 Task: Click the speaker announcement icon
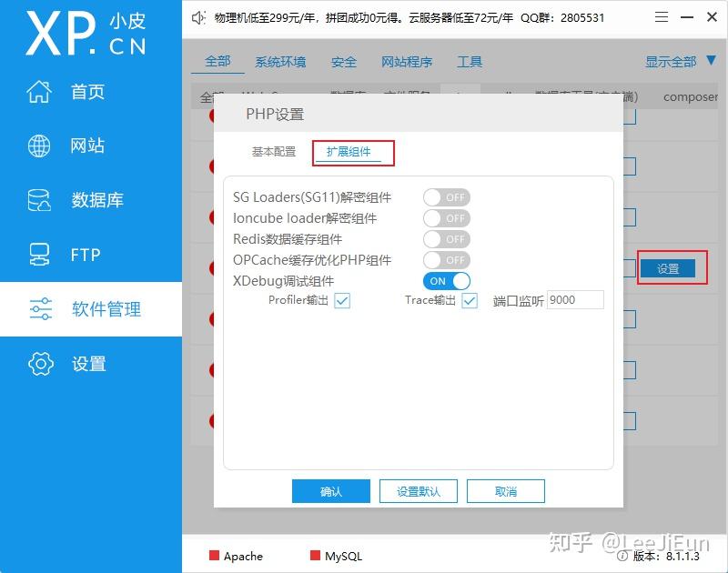(198, 18)
